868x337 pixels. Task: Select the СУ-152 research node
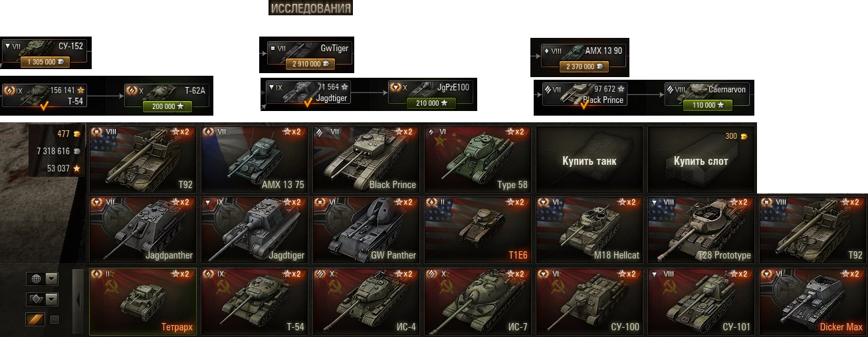coord(45,53)
